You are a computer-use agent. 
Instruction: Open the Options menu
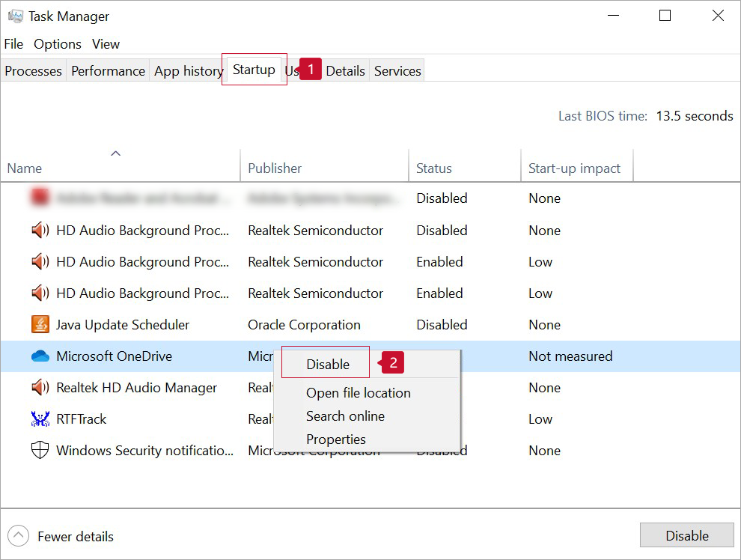point(58,44)
